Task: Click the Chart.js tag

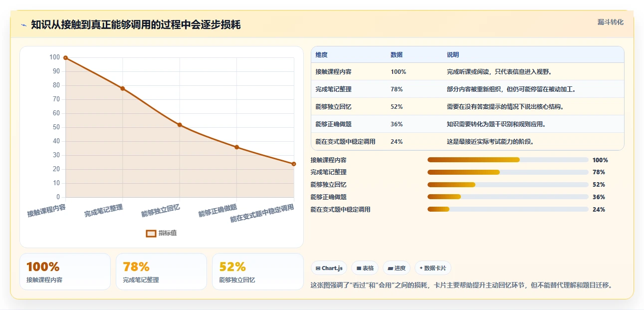Action: [x=329, y=268]
